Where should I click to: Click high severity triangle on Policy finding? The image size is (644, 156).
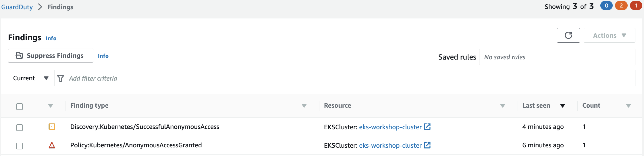(52, 145)
